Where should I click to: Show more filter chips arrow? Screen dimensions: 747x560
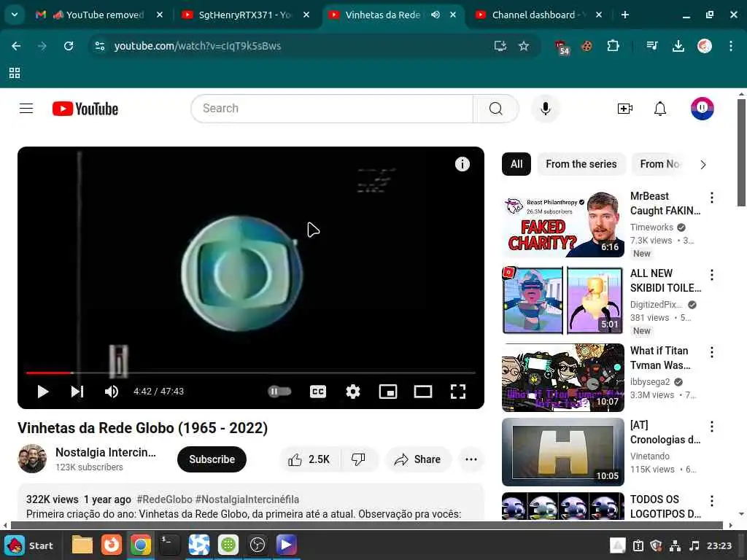click(x=703, y=165)
